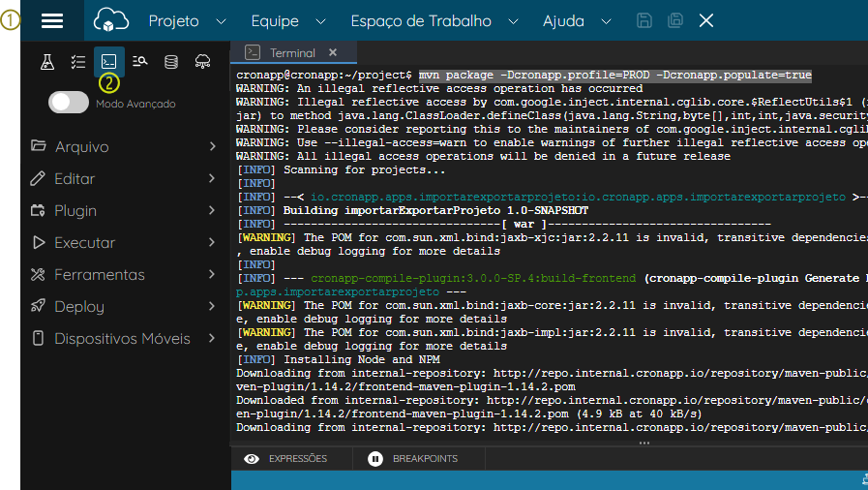Screen dimensions: 868x490
Task: Expand arrow next to Plugin
Action: click(x=213, y=210)
